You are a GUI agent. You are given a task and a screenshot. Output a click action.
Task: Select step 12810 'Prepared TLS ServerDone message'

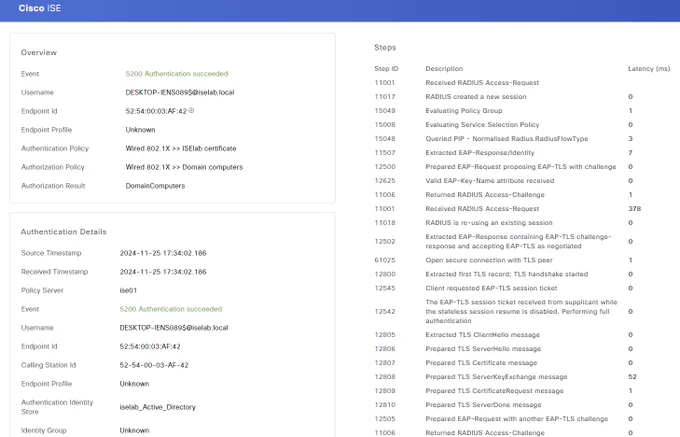483,405
